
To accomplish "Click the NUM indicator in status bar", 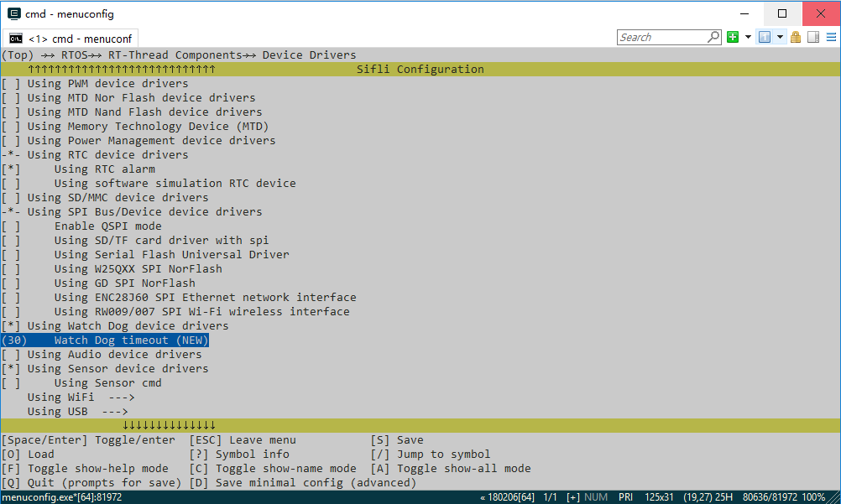I will pos(596,497).
